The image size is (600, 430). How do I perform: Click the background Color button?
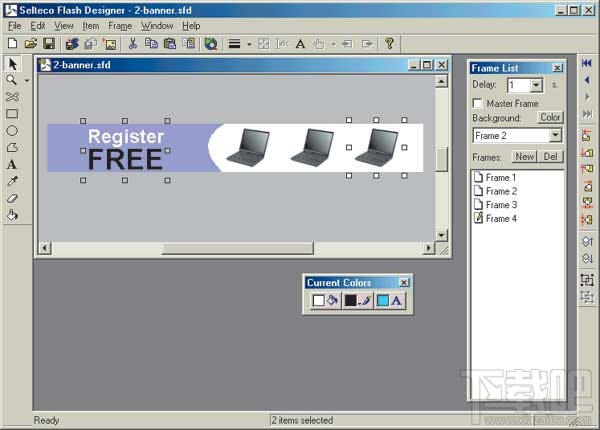coord(550,117)
